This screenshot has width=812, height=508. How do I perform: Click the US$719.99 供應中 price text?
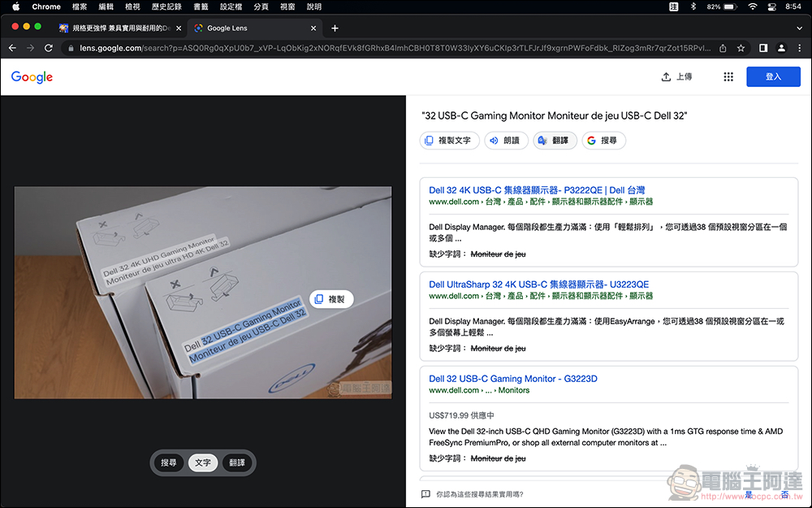click(x=461, y=415)
